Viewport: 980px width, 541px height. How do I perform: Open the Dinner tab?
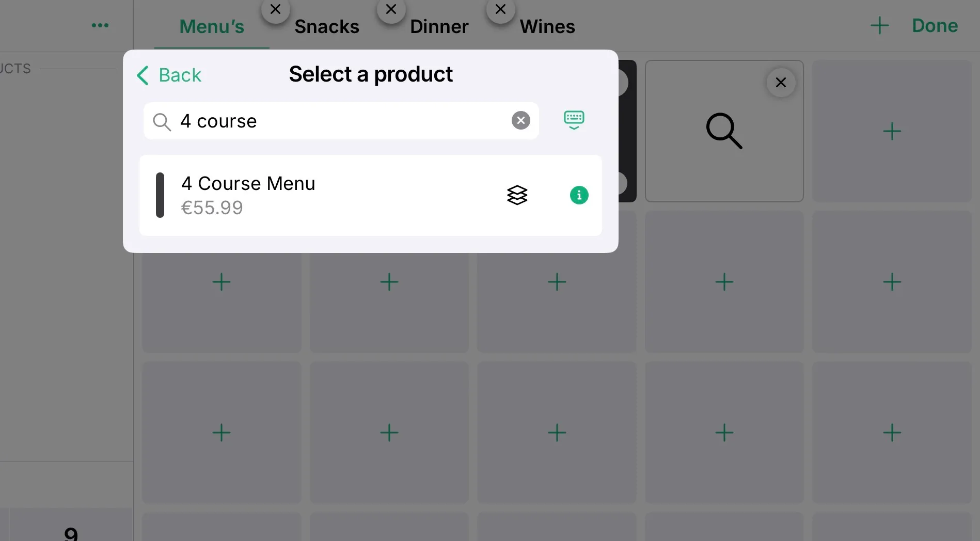(x=439, y=26)
